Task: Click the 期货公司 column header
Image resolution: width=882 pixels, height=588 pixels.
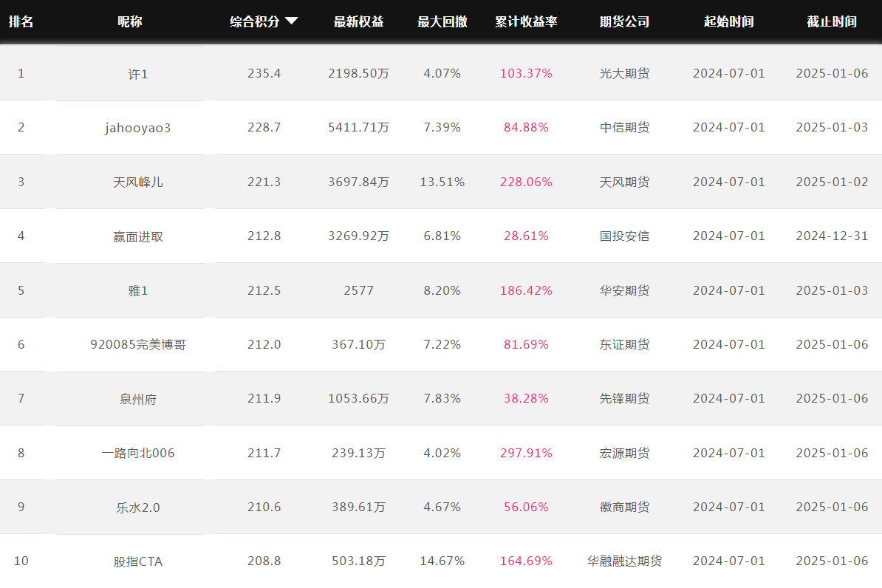Action: 624,21
